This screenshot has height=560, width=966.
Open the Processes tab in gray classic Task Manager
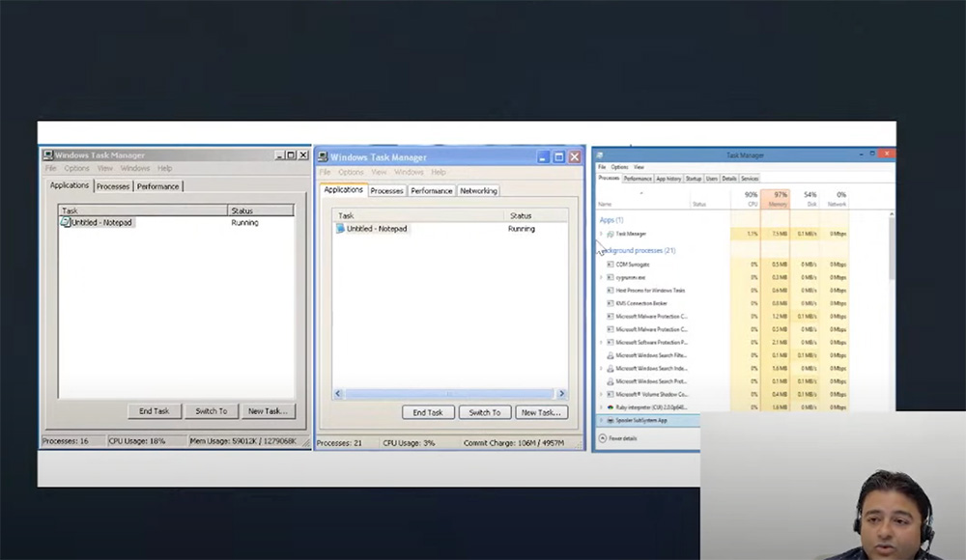coord(113,186)
